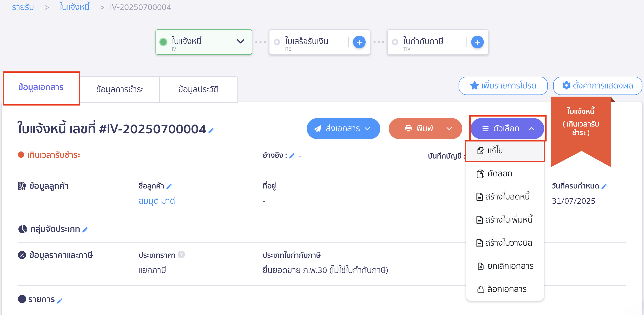
Task: Click the ใบกำกับภาษี TIV step card
Action: [438, 42]
